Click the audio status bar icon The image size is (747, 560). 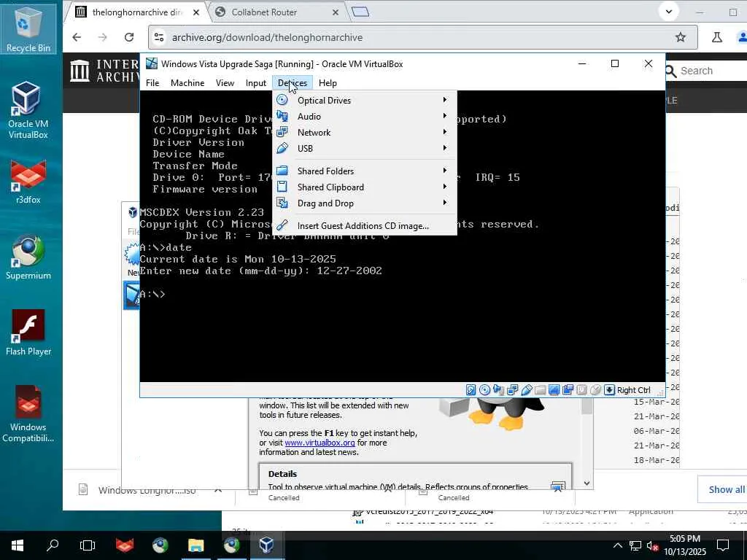(x=498, y=390)
